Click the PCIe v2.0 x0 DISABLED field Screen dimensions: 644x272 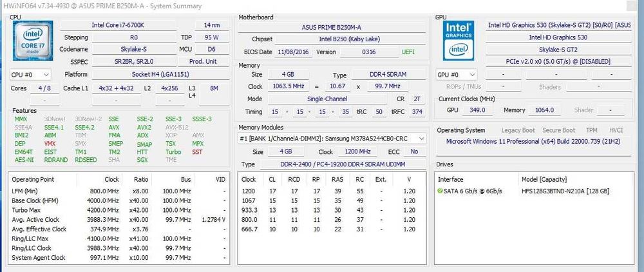(558, 62)
